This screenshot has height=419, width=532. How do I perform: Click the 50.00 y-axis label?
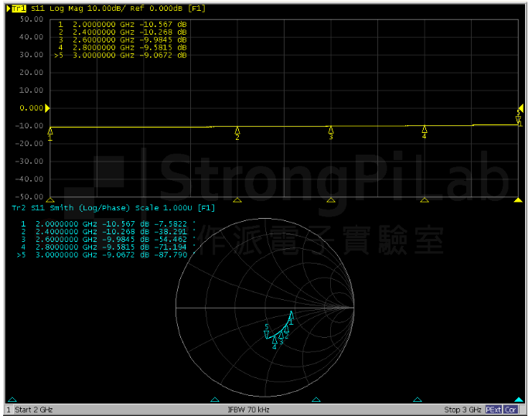pos(32,19)
